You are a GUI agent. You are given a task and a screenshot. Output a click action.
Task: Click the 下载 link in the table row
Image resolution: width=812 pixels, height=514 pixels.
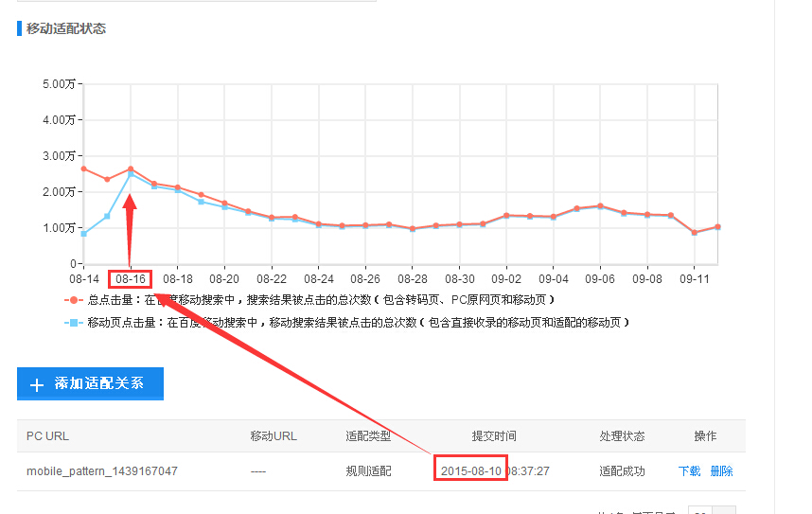689,470
